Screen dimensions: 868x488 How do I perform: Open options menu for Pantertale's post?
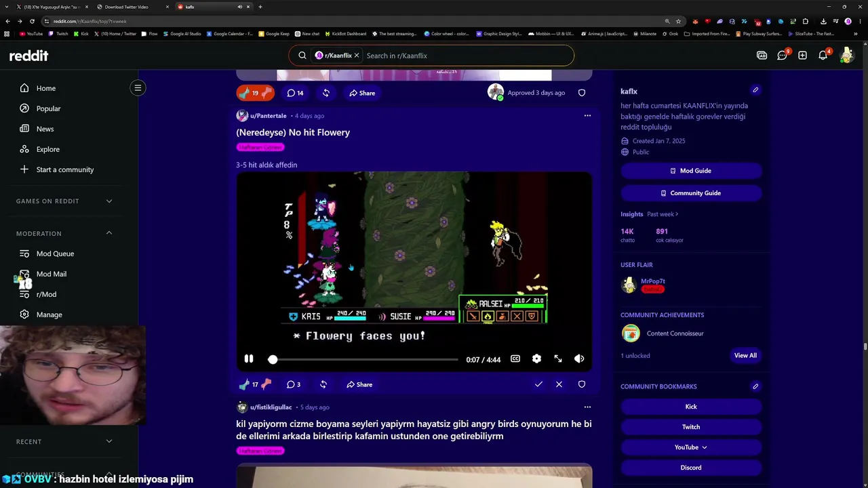[587, 116]
